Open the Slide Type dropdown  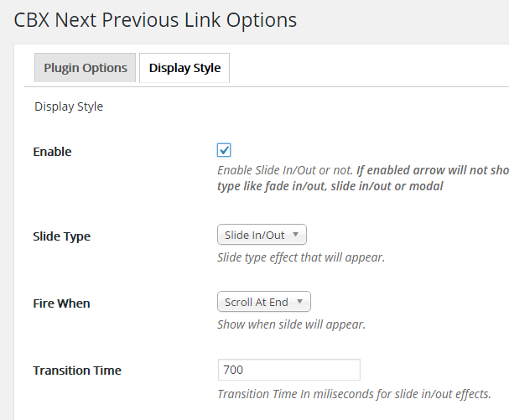point(262,235)
